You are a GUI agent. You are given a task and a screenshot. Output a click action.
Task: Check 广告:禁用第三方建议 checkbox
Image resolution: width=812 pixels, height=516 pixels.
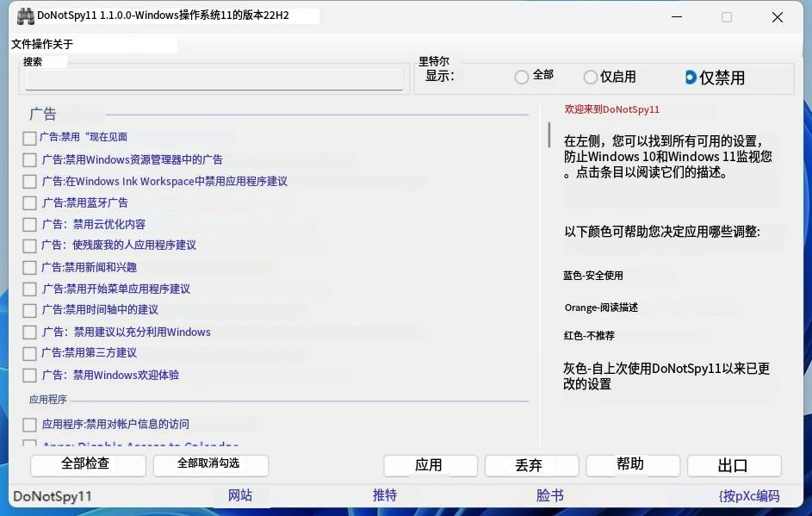pos(29,353)
